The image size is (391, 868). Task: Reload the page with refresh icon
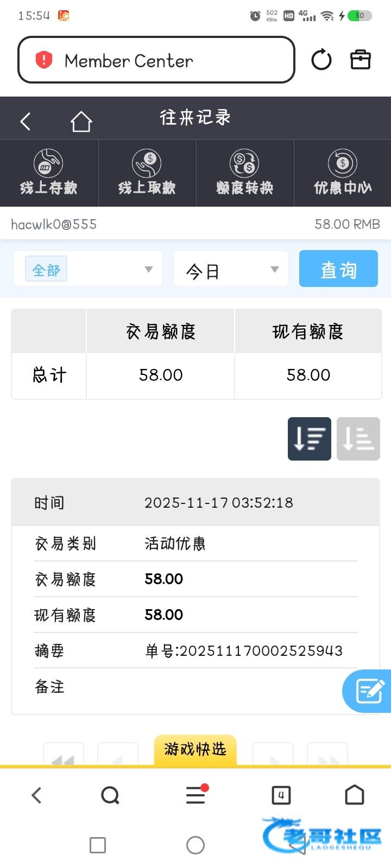pos(321,60)
